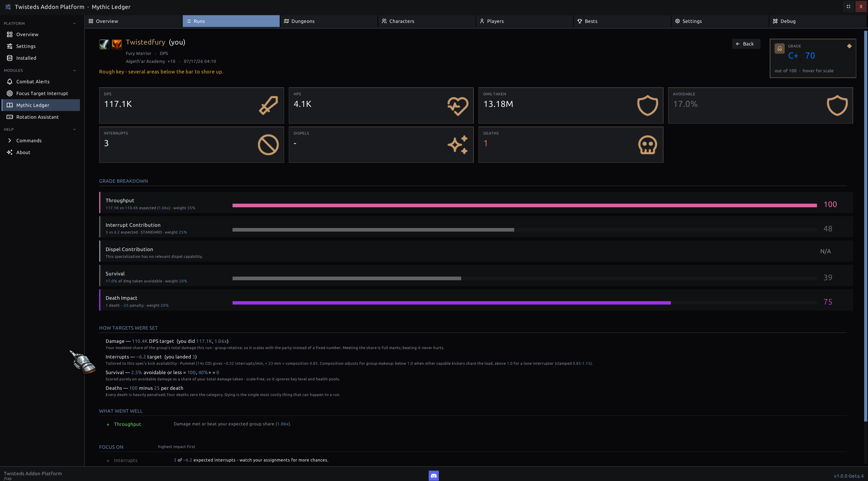Click the Twistedfury character name

(146, 42)
